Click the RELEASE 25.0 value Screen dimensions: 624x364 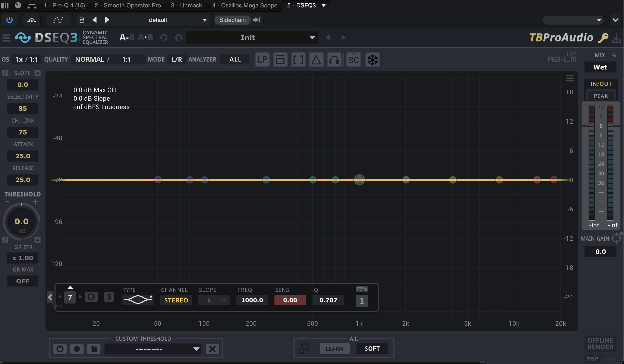(x=23, y=180)
